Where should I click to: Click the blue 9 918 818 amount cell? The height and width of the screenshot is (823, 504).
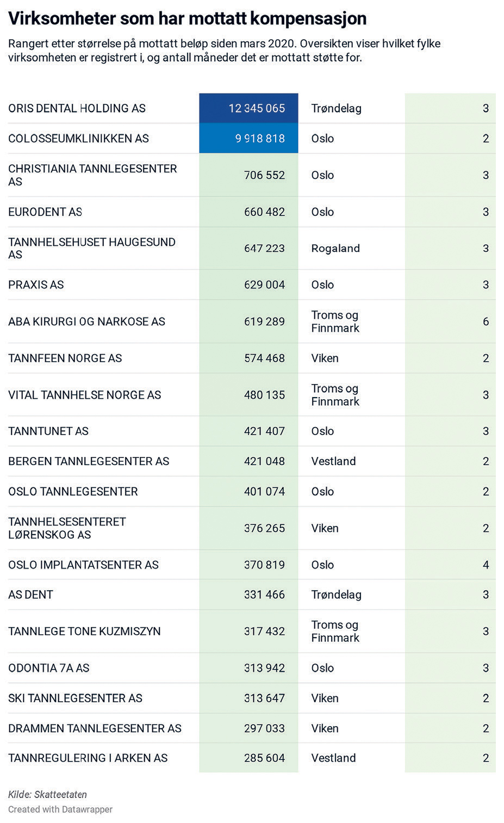249,138
